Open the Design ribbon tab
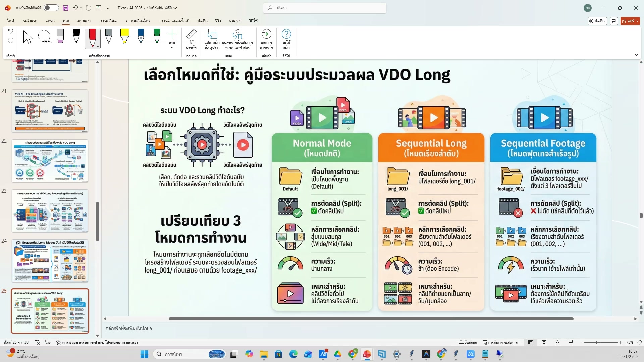Image resolution: width=644 pixels, height=362 pixels. click(84, 21)
